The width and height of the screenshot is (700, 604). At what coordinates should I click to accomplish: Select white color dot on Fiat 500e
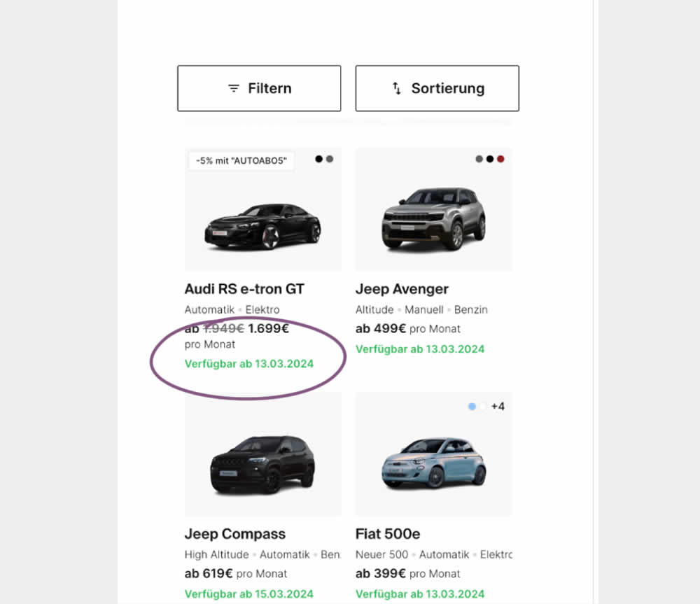[x=482, y=406]
